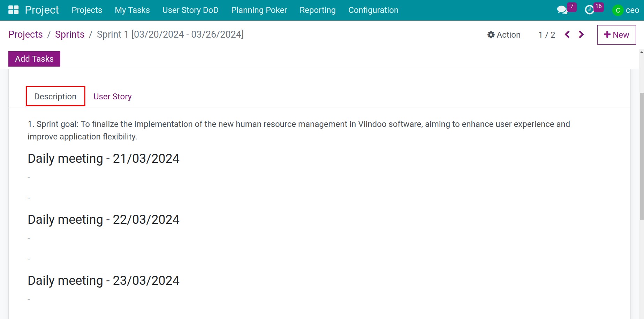Open the Configuration menu
The height and width of the screenshot is (319, 644).
(373, 10)
